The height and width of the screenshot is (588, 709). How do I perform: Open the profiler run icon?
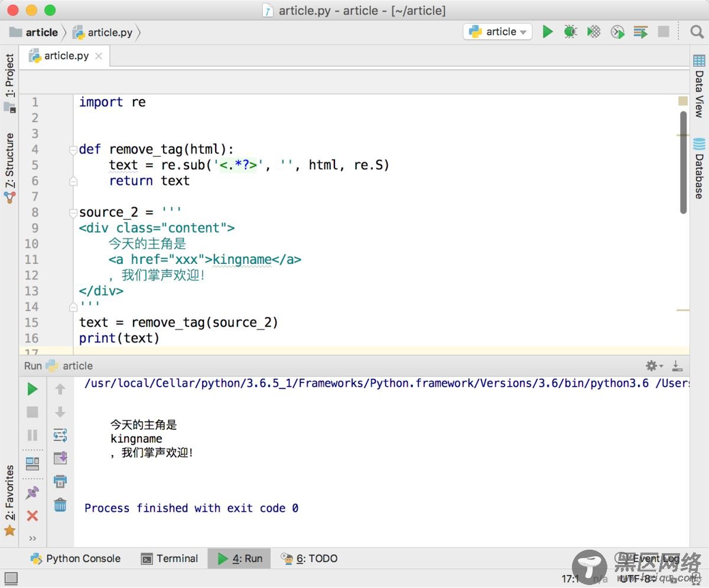(617, 32)
